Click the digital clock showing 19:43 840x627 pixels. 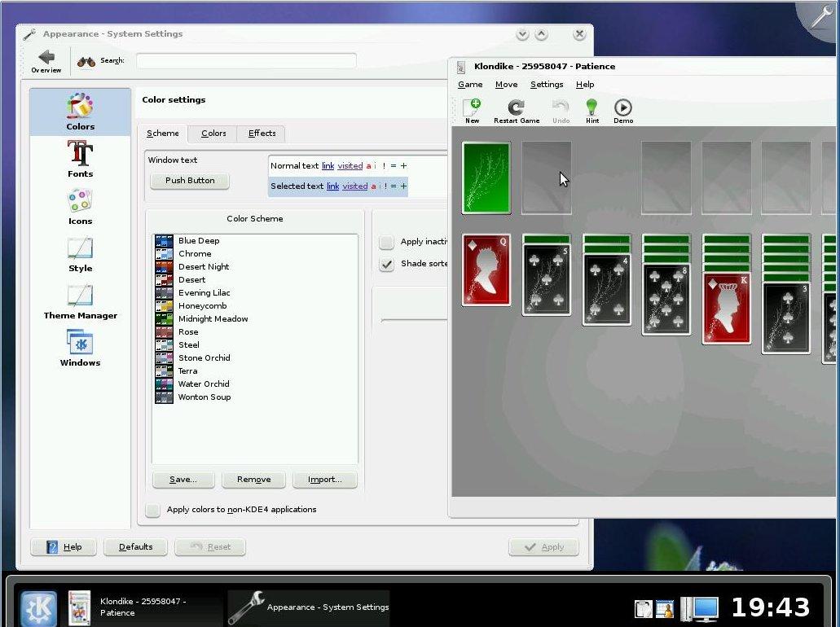click(771, 607)
